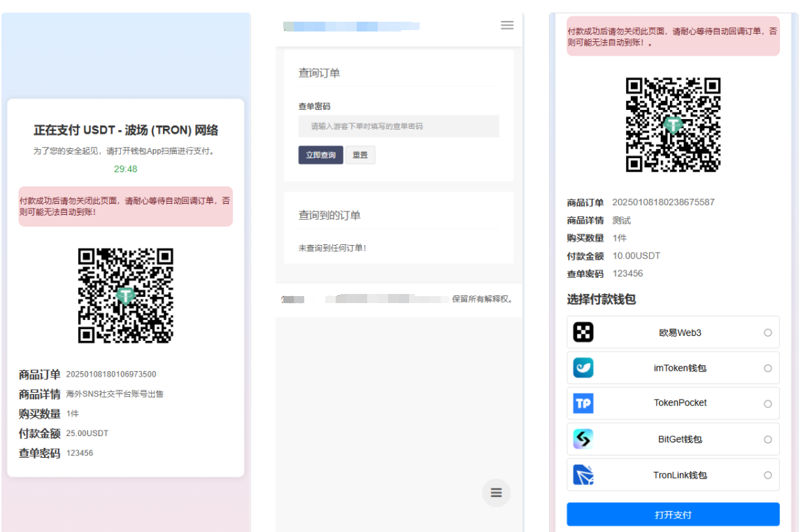Image resolution: width=812 pixels, height=532 pixels.
Task: Focus the 查单密码 input field
Action: [399, 127]
